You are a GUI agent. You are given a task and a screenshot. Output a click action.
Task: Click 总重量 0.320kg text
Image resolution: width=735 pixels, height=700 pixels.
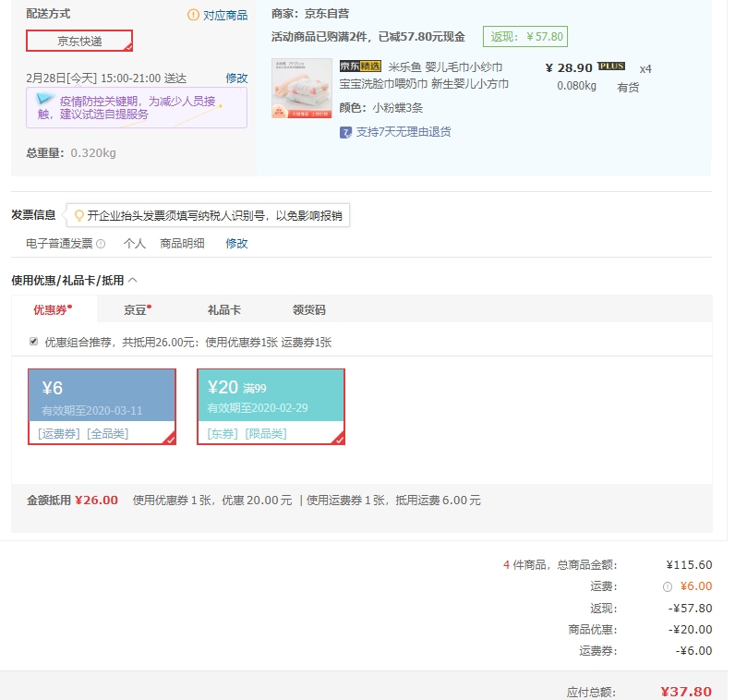click(x=71, y=153)
